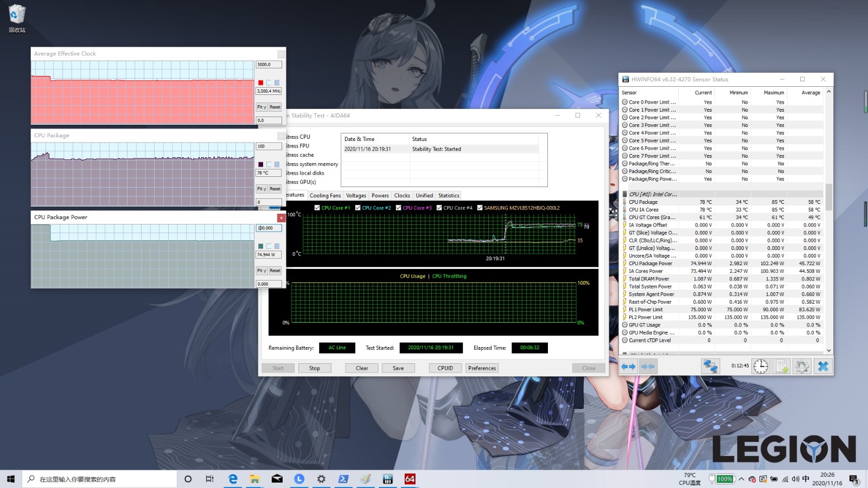Toggle SAMSUNG MZVLB512HBJQ checkbox

[480, 208]
